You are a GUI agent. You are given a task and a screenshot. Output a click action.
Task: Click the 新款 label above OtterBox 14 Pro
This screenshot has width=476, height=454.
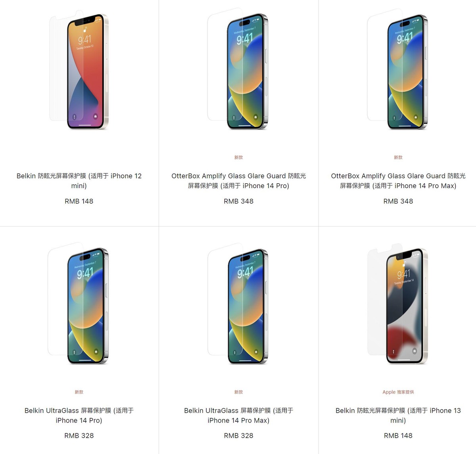238,158
